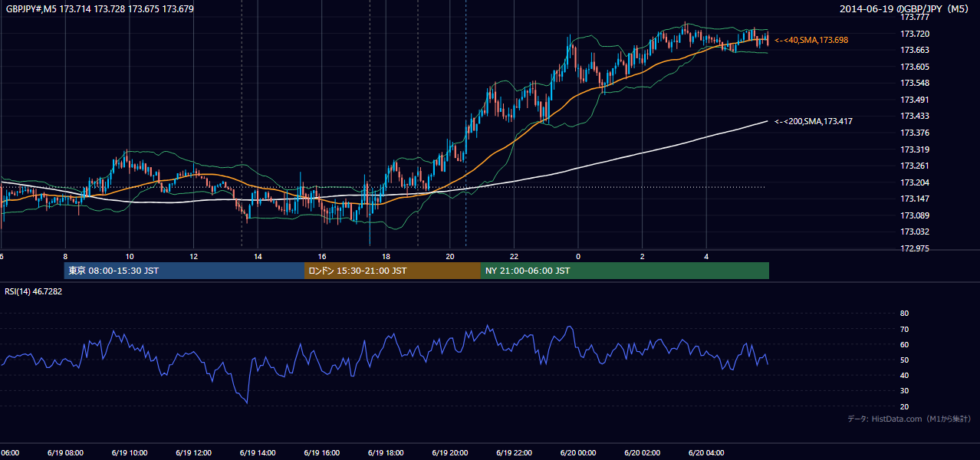The width and height of the screenshot is (980, 460).
Task: Click price axis value 173.261
Action: pyautogui.click(x=914, y=166)
